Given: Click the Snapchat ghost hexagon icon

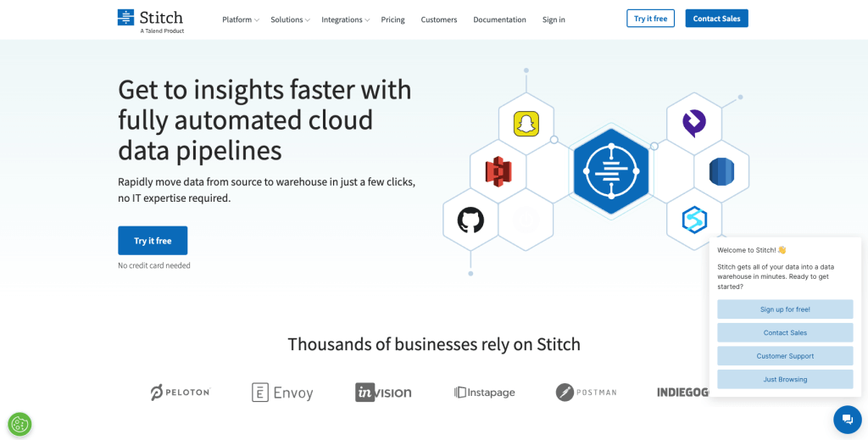Looking at the screenshot, I should click(526, 124).
